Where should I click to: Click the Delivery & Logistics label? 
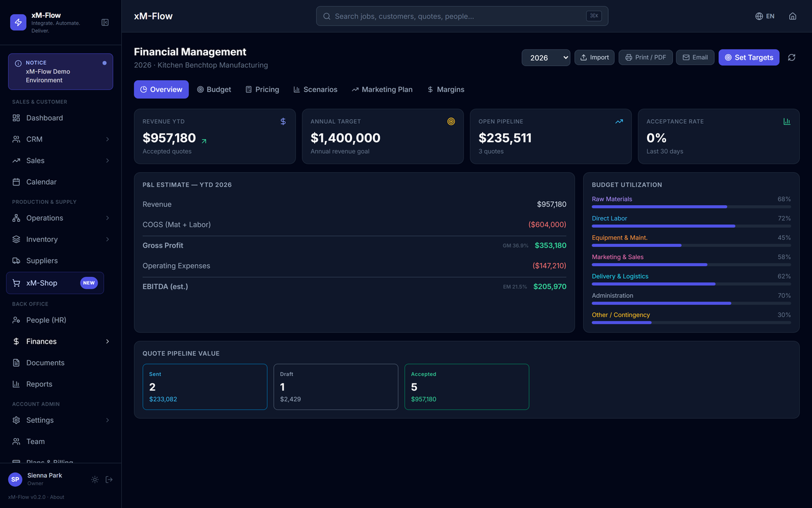tap(620, 277)
